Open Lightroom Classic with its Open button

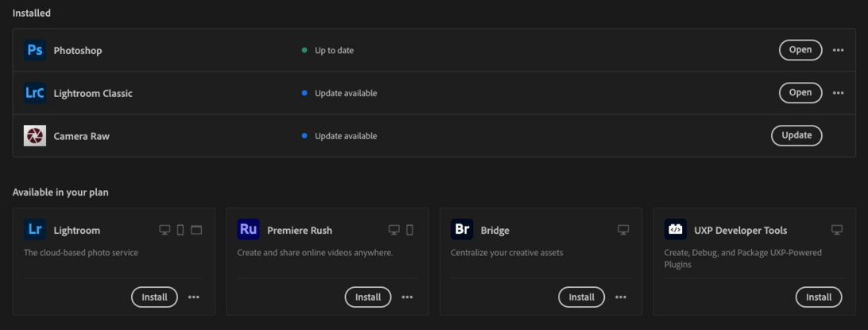[x=800, y=93]
